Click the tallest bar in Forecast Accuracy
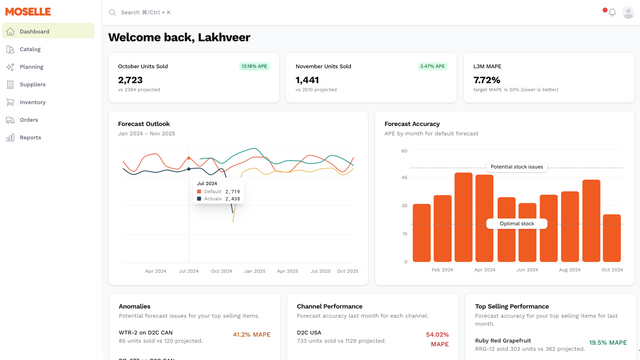 tap(463, 217)
